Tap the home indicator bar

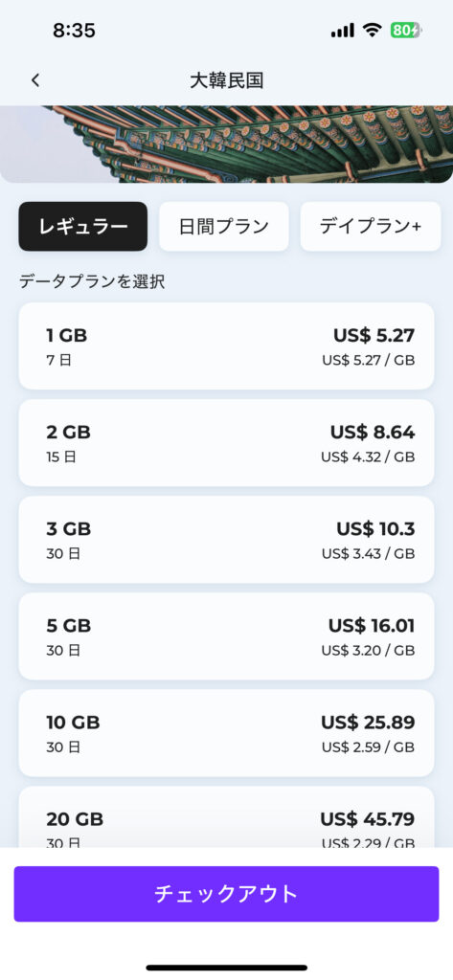coord(226,968)
